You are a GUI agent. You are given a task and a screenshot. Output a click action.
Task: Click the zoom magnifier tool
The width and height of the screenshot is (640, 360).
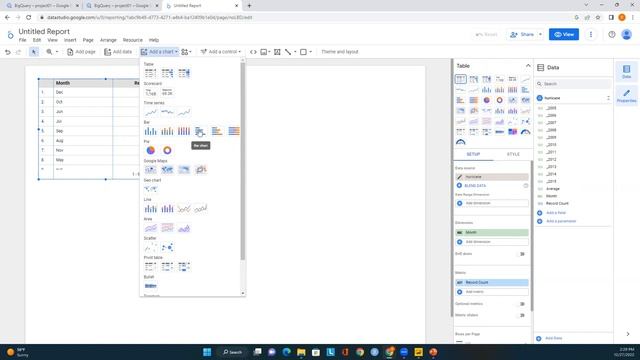click(x=49, y=52)
